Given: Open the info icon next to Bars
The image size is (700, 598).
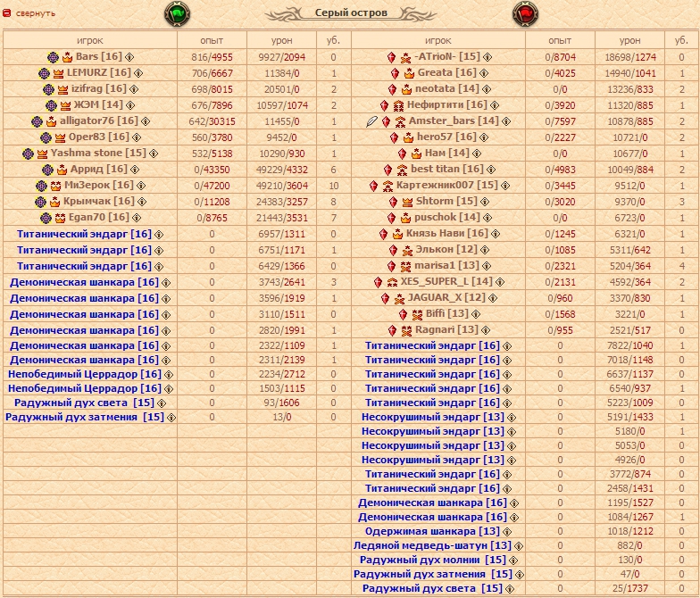Looking at the screenshot, I should [129, 57].
